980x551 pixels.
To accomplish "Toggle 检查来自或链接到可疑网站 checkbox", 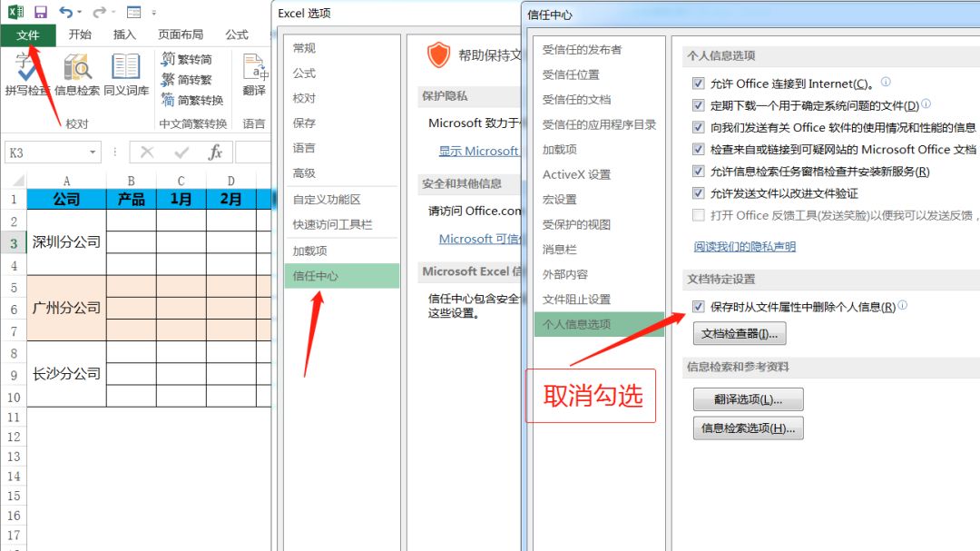I will (x=698, y=149).
